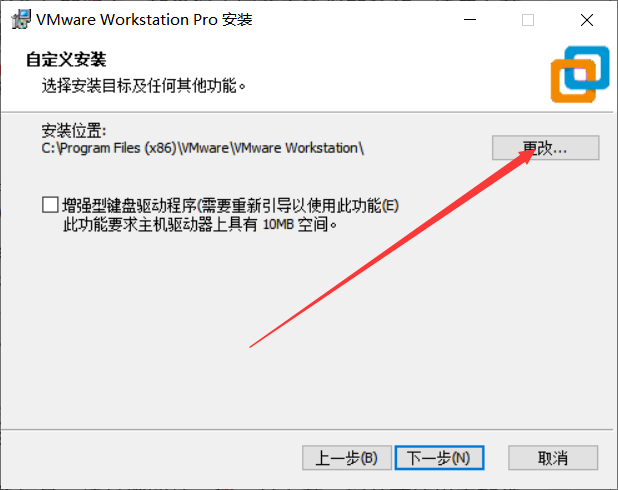Cancel installation with 取消 button

(553, 458)
